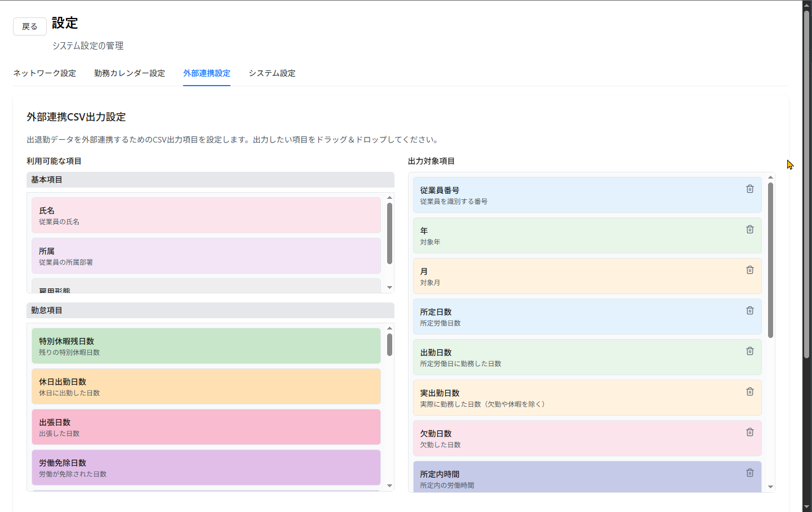The width and height of the screenshot is (812, 512).
Task: Click attendance items list scrollbar thumb
Action: tap(389, 345)
